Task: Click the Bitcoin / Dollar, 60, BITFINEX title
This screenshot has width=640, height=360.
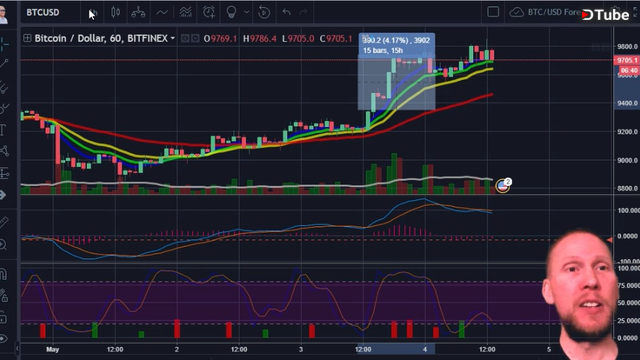Action: point(101,38)
